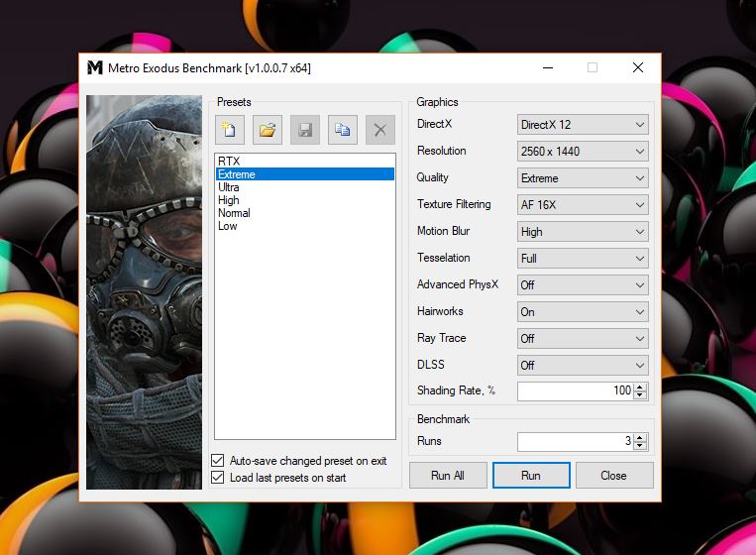Click the masked soldier artwork image
This screenshot has height=555, width=756.
coord(144,292)
